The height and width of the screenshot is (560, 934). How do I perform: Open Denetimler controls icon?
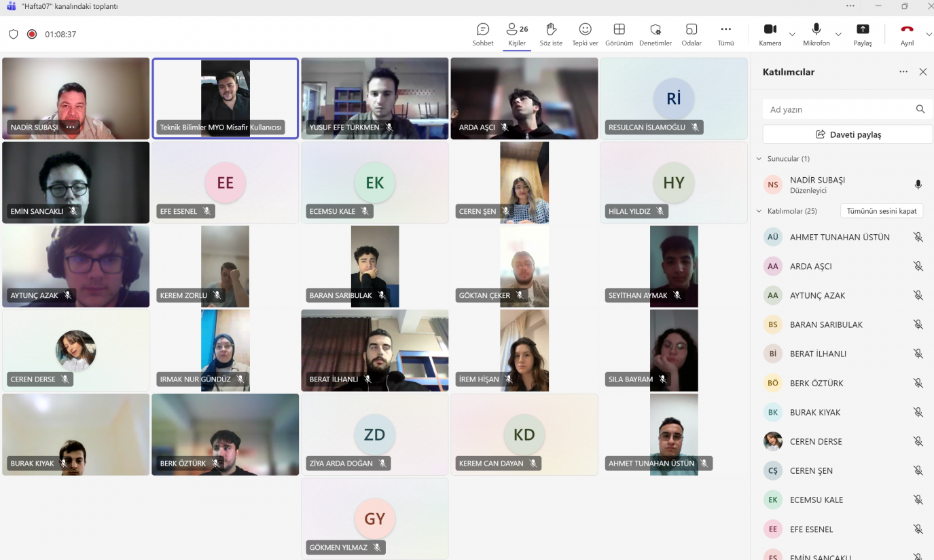[x=655, y=30]
